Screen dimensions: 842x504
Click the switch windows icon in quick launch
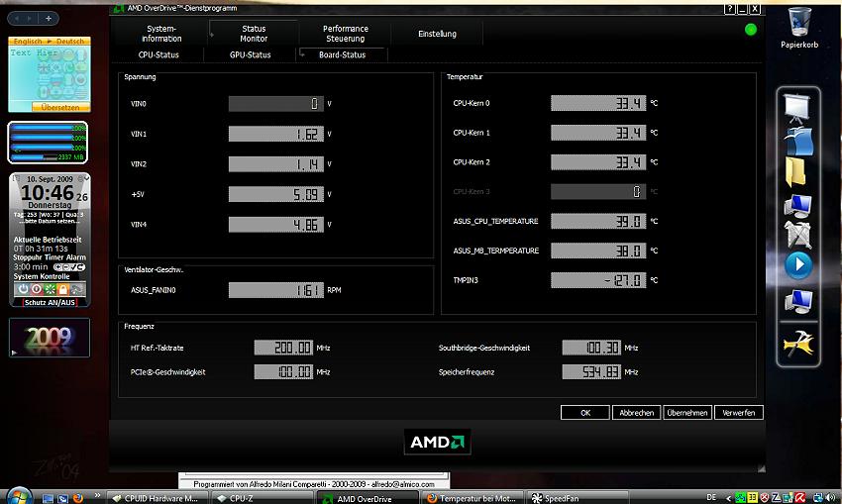[62, 498]
